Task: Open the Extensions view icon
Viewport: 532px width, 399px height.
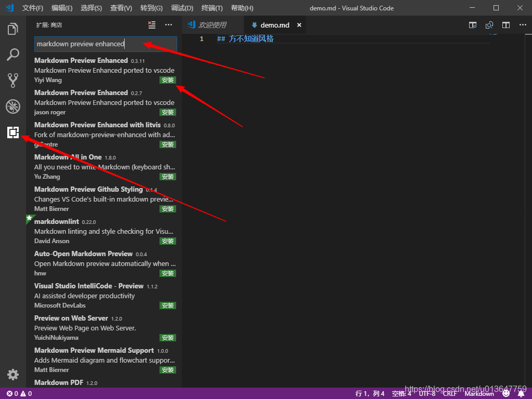Action: tap(13, 132)
